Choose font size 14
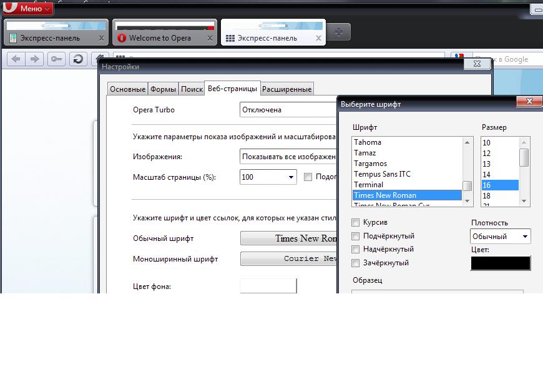This screenshot has width=543, height=392. click(x=500, y=175)
